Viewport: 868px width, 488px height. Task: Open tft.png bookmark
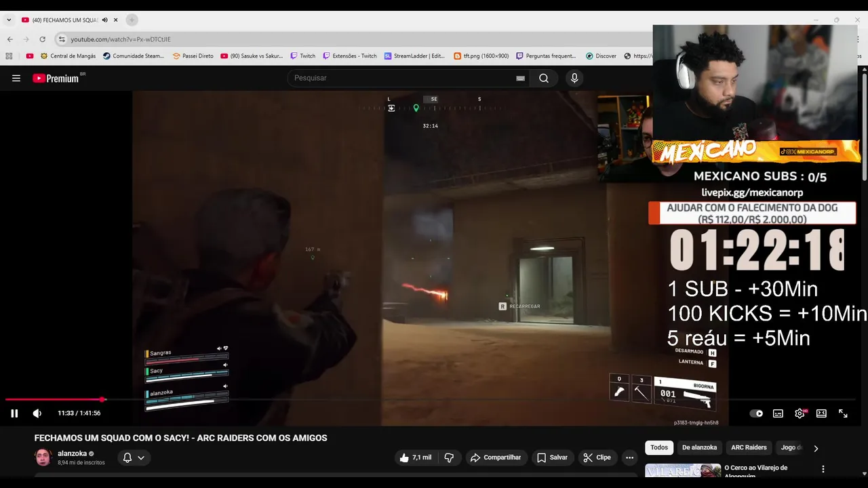[x=481, y=56]
